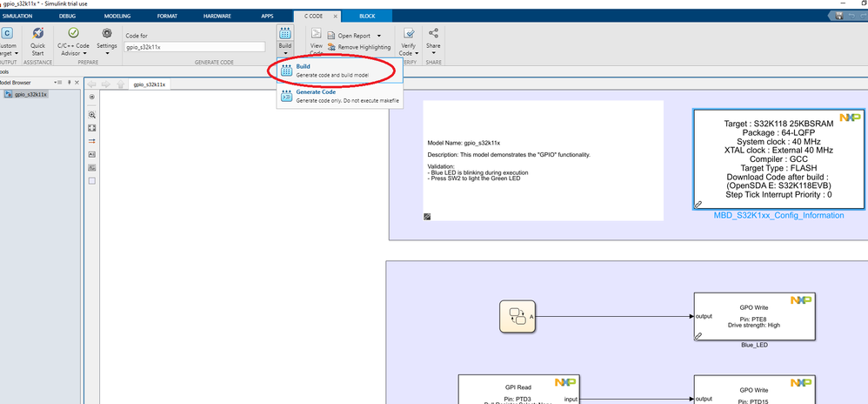Collapse the Build split-button dropdown arrow
The image size is (868, 404).
click(285, 53)
